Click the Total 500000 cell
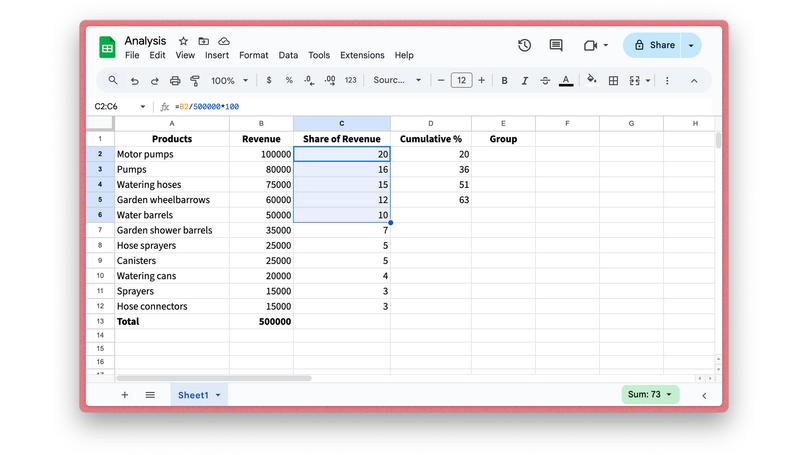The width and height of the screenshot is (808, 455). coord(261,322)
